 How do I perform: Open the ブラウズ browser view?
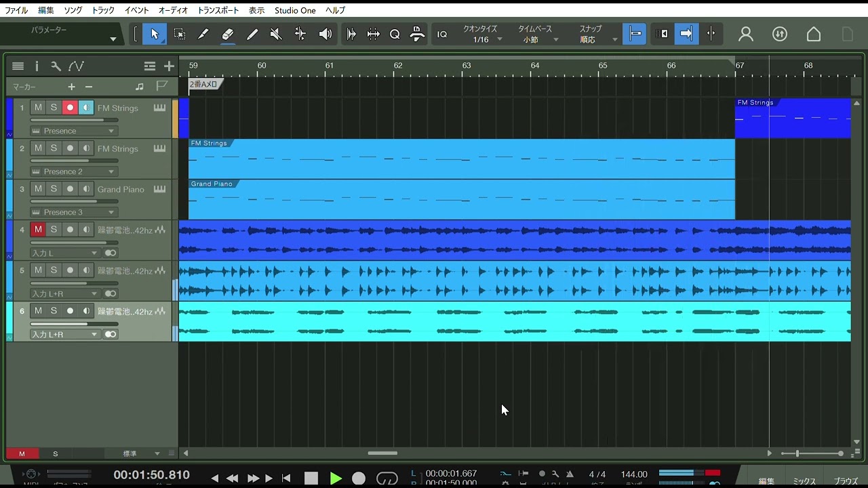[x=846, y=481]
